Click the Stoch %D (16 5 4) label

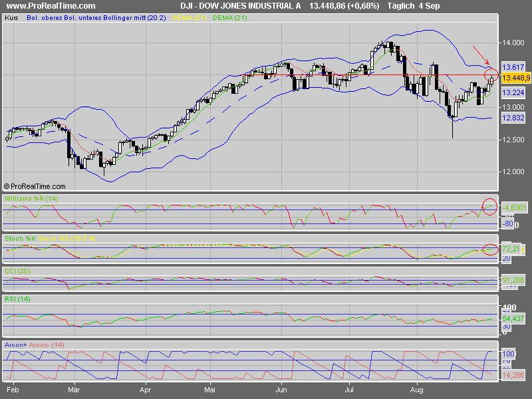pos(66,239)
